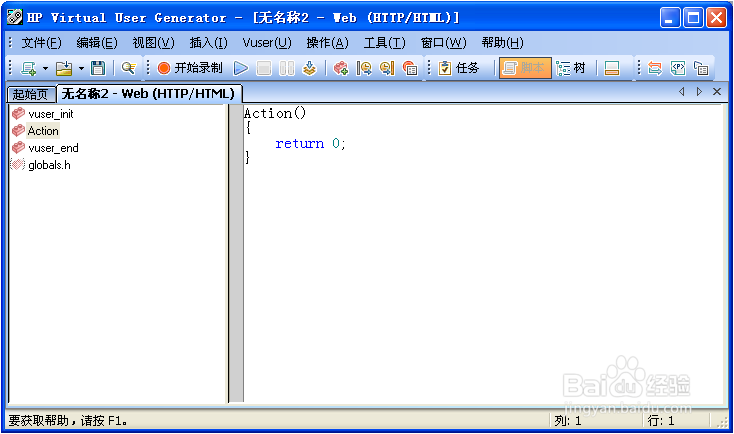Open the 插入(I) menu
The width and height of the screenshot is (734, 434).
[208, 43]
